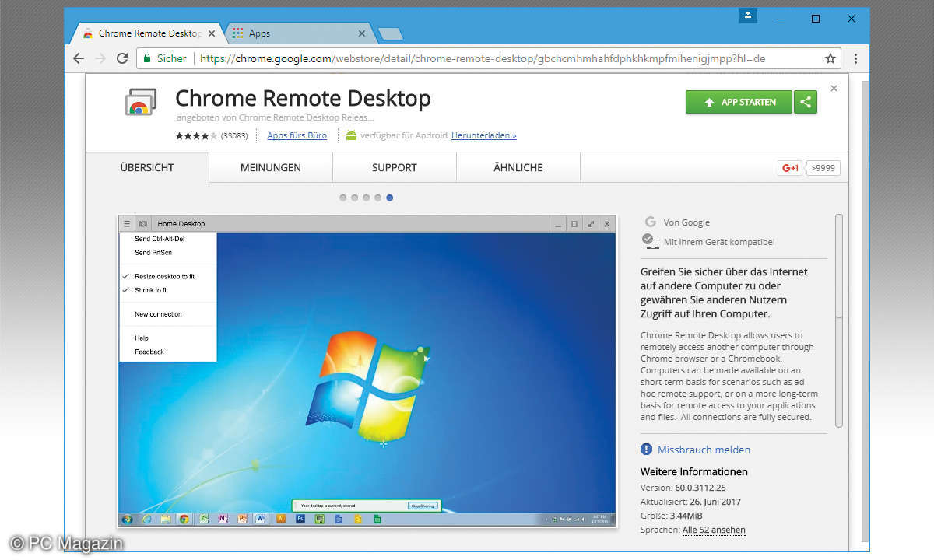934x560 pixels.
Task: Click the Weitere Informationen heading
Action: pyautogui.click(x=694, y=471)
